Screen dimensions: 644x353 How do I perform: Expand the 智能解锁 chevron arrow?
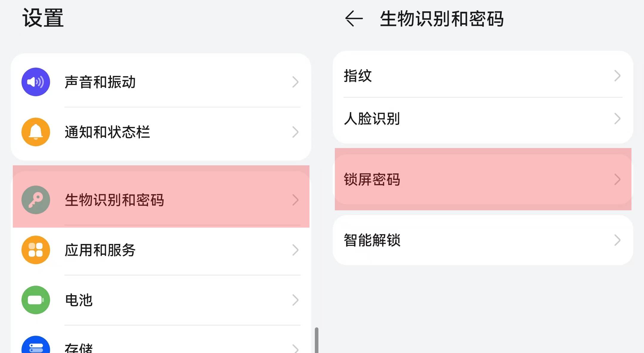point(617,240)
